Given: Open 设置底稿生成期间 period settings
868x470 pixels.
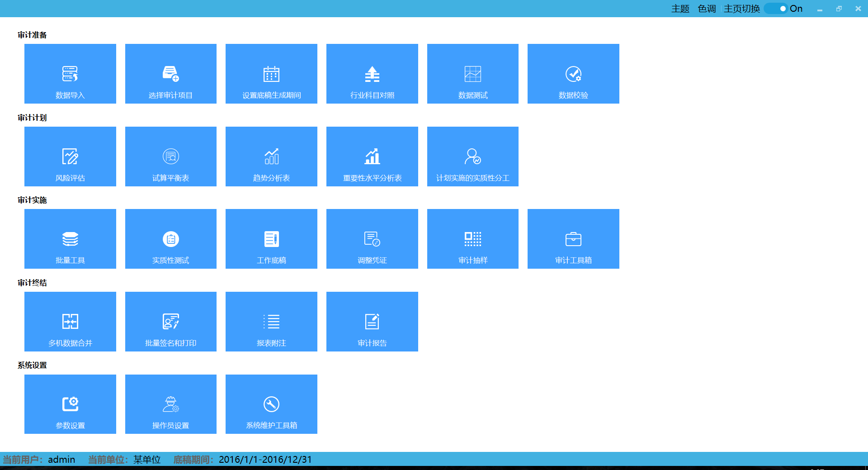Looking at the screenshot, I should 271,74.
